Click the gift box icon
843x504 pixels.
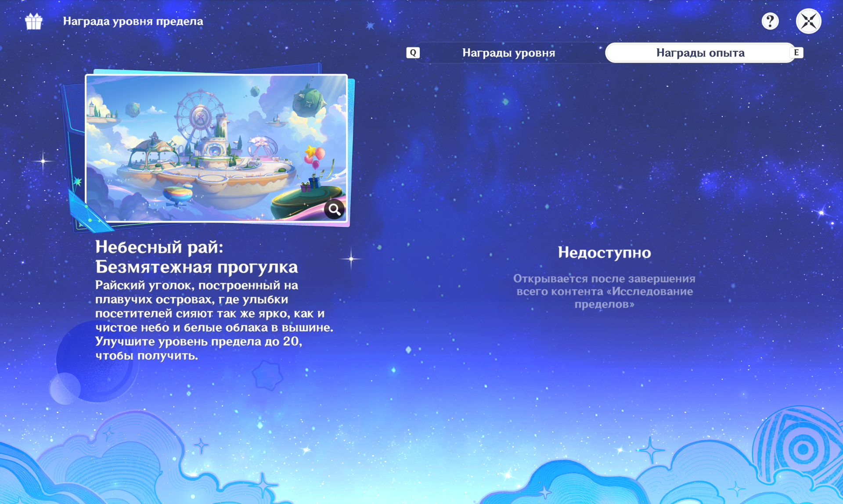[x=34, y=21]
